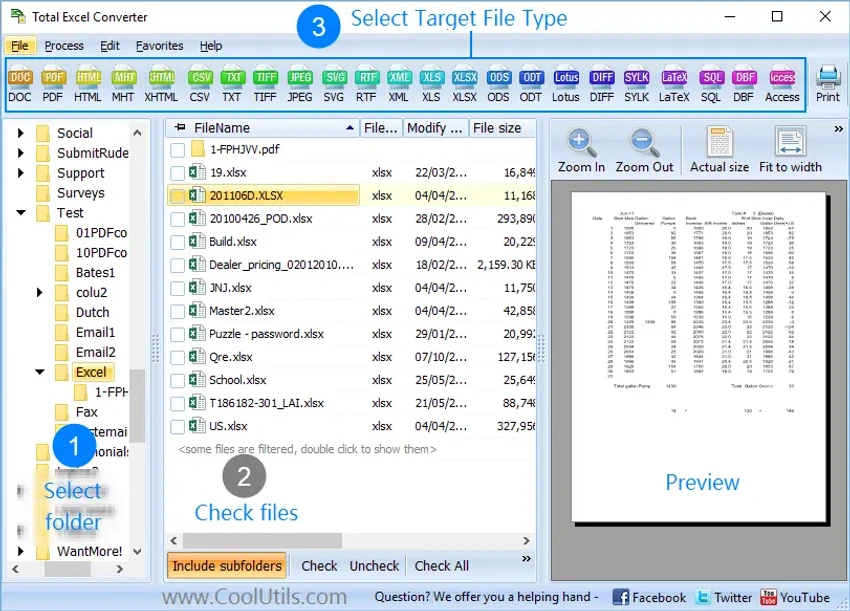Convert to TXT format
The height and width of the screenshot is (611, 850).
click(x=232, y=85)
